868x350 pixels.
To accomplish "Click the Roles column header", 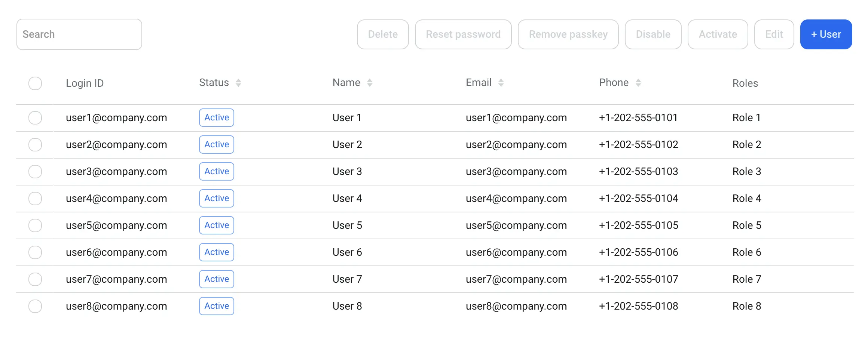I will (745, 83).
